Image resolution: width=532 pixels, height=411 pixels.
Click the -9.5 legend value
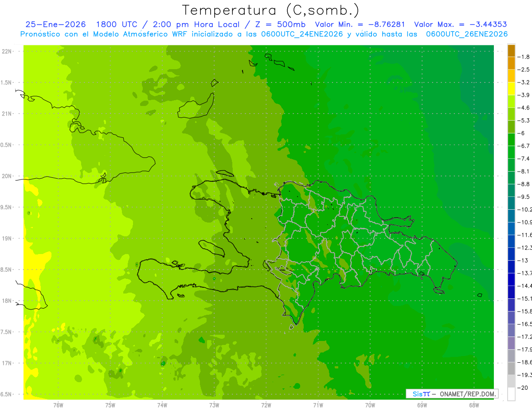[524, 196]
